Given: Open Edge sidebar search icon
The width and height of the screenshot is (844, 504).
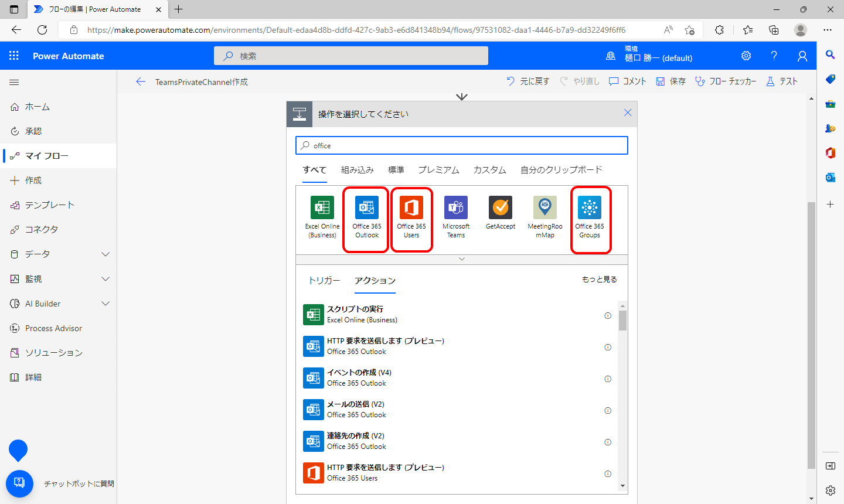Looking at the screenshot, I should (x=831, y=55).
